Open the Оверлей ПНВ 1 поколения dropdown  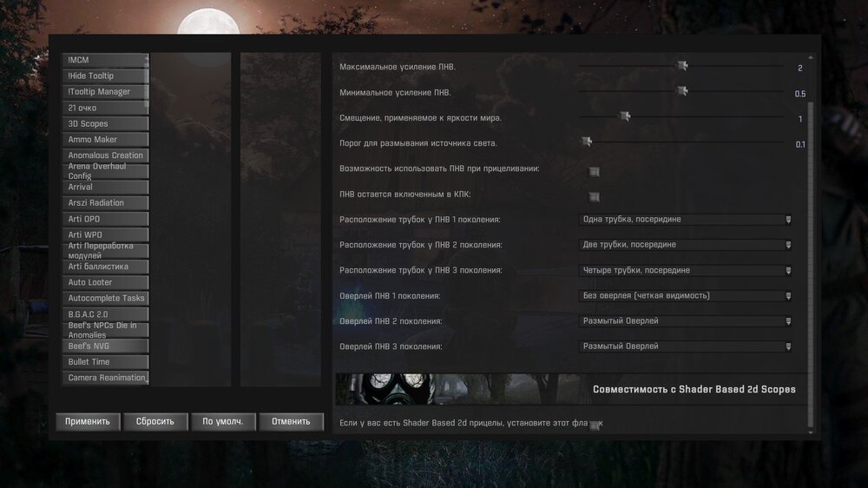click(x=685, y=296)
